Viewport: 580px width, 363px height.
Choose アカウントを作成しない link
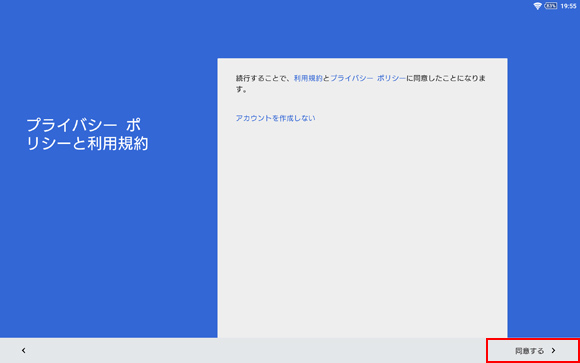(x=276, y=118)
